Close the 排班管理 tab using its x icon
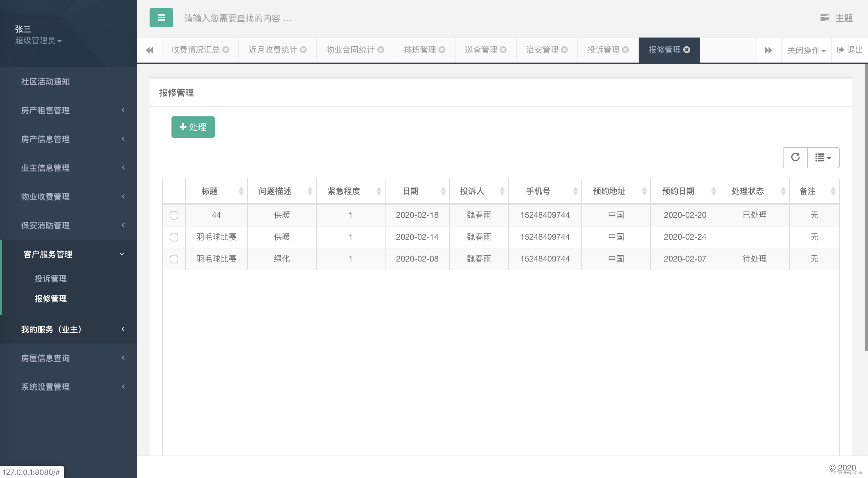Screen dimensions: 868x478 [442, 50]
